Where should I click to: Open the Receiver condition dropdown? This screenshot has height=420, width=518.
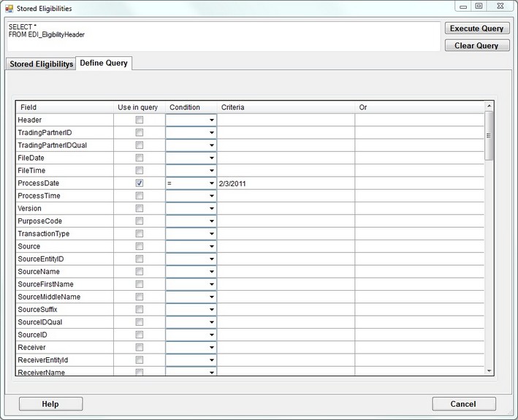[211, 348]
